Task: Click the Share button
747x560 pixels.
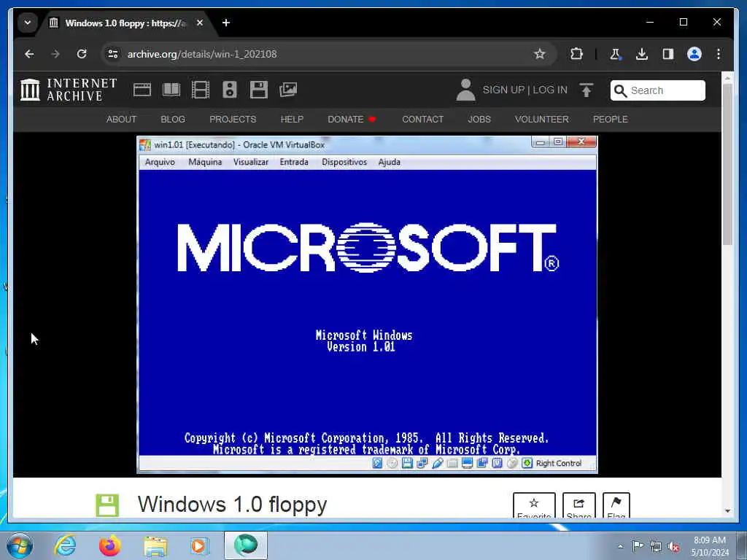Action: point(578,505)
